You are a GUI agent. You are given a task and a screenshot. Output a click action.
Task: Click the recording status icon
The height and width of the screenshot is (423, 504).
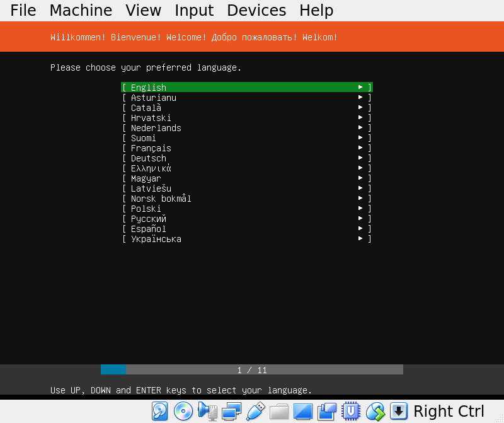(327, 411)
